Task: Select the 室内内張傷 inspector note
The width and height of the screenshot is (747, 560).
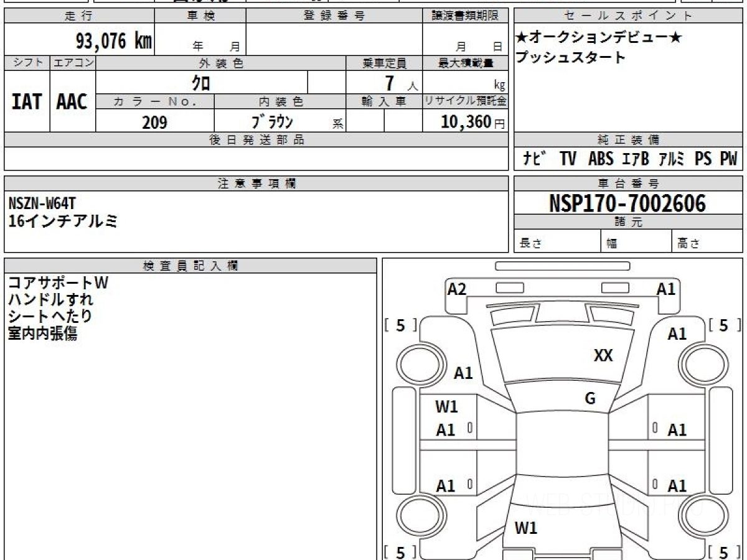Action: pos(42,334)
